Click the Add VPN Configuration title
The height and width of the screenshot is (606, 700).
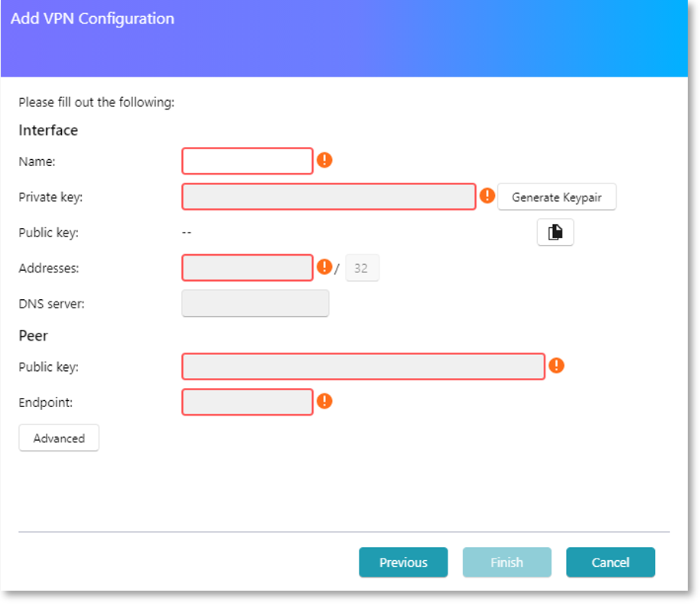93,19
